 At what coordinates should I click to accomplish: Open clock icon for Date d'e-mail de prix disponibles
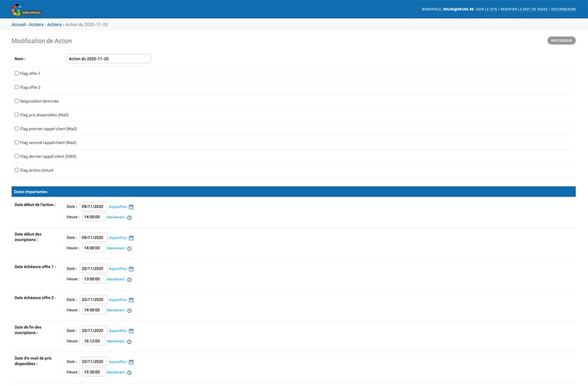click(x=129, y=372)
